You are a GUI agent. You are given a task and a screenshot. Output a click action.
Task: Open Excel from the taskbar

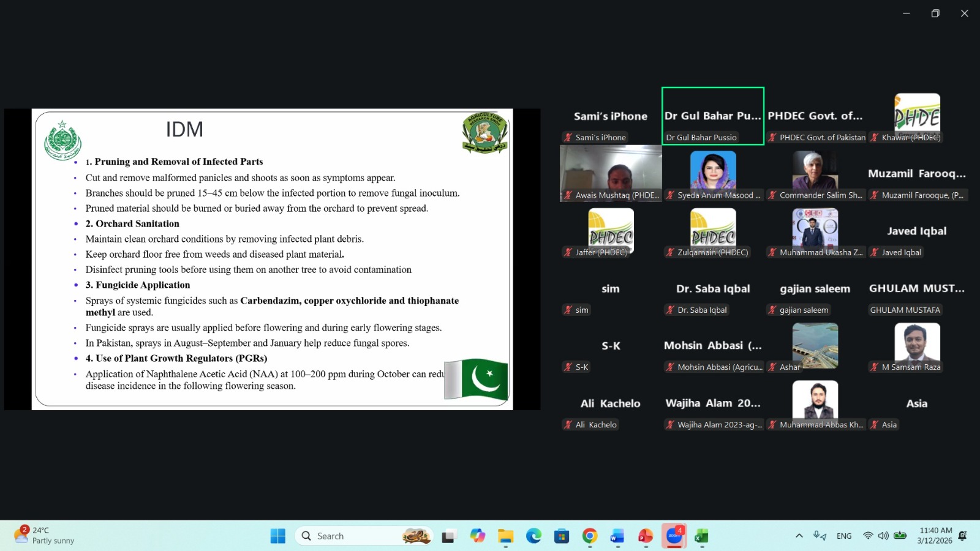(701, 536)
